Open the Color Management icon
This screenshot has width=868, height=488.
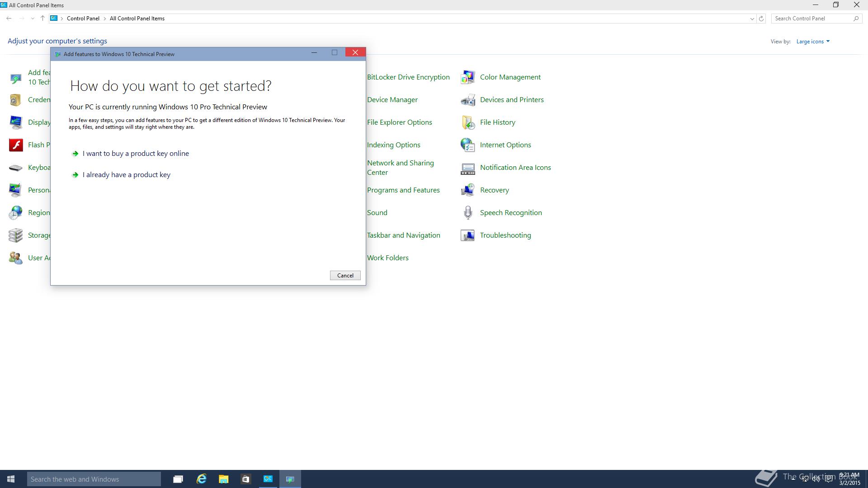(468, 77)
